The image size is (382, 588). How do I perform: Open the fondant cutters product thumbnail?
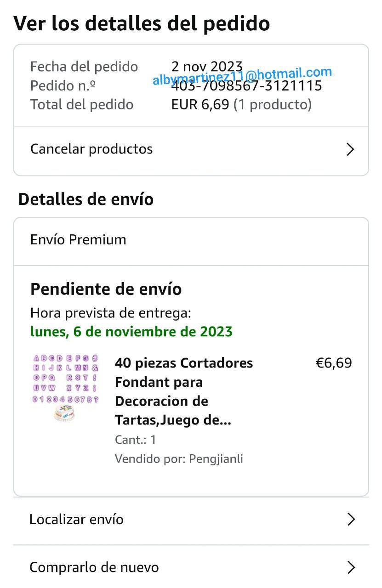(65, 387)
